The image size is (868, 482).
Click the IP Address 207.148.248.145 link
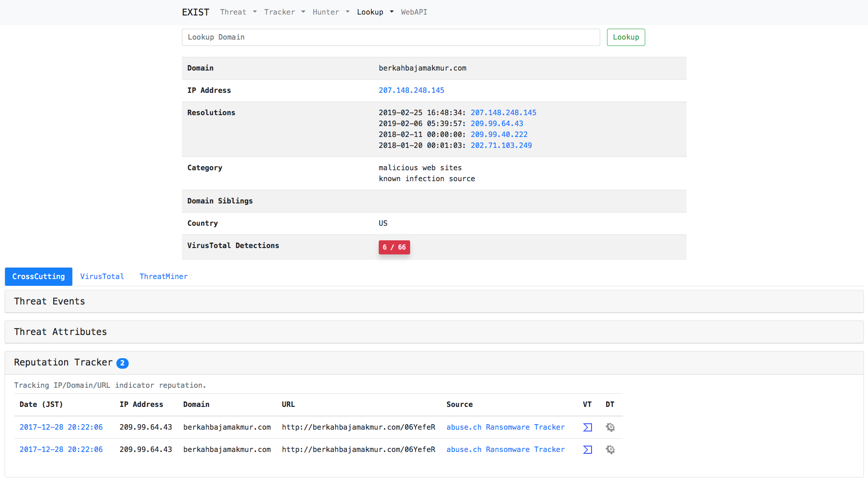coord(411,90)
